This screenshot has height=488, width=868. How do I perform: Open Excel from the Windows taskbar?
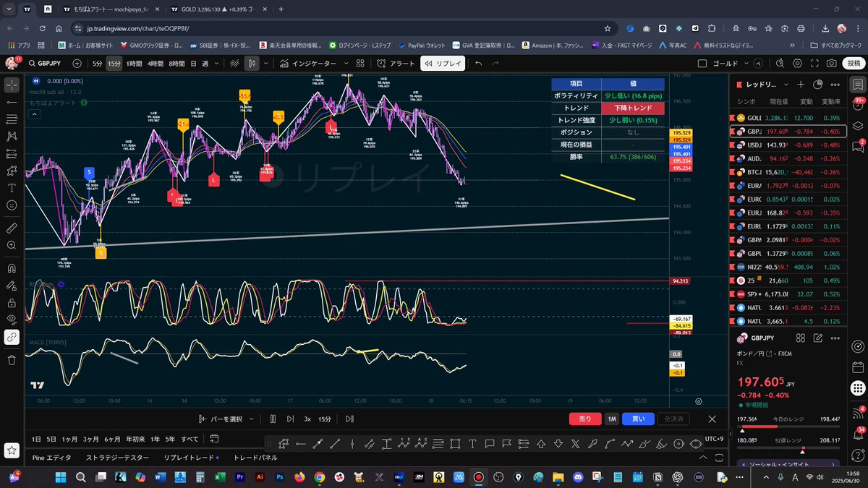(x=220, y=477)
